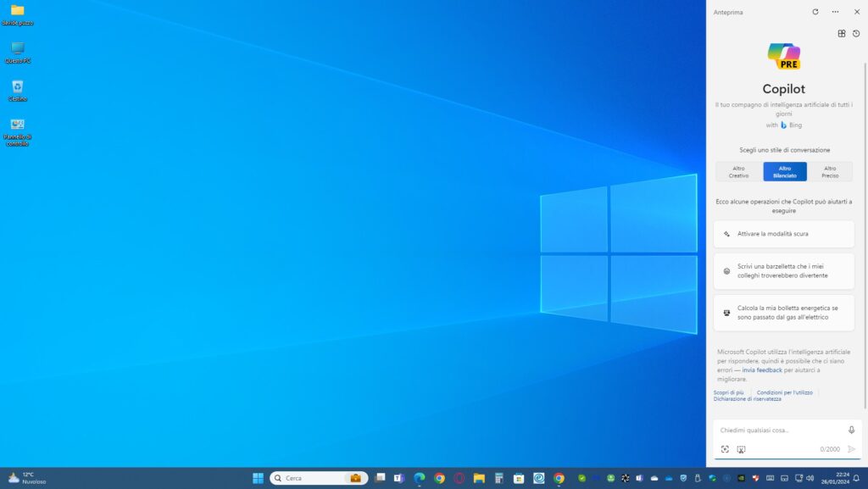This screenshot has width=868, height=489.
Task: Open Microsoft Store from the taskbar
Action: pyautogui.click(x=519, y=478)
